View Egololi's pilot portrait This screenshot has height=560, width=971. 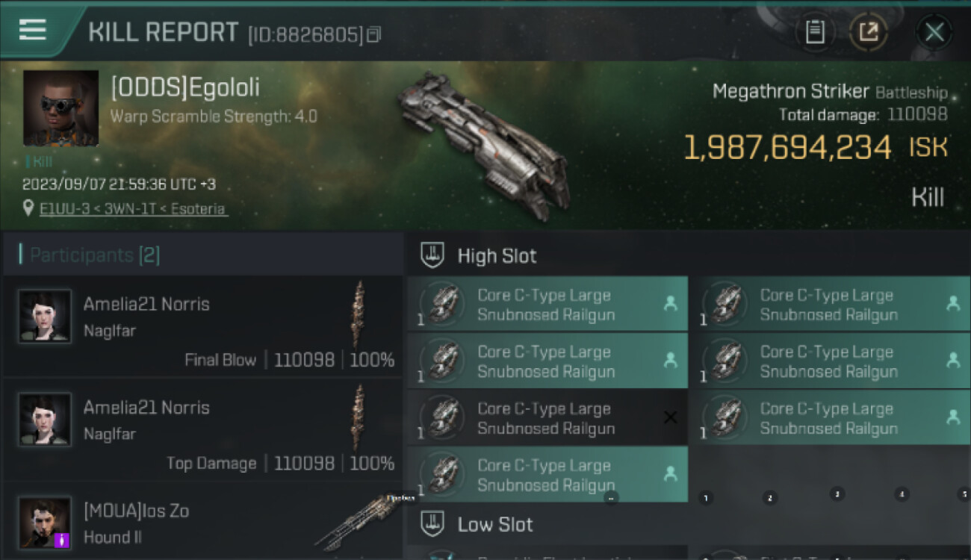tap(61, 108)
